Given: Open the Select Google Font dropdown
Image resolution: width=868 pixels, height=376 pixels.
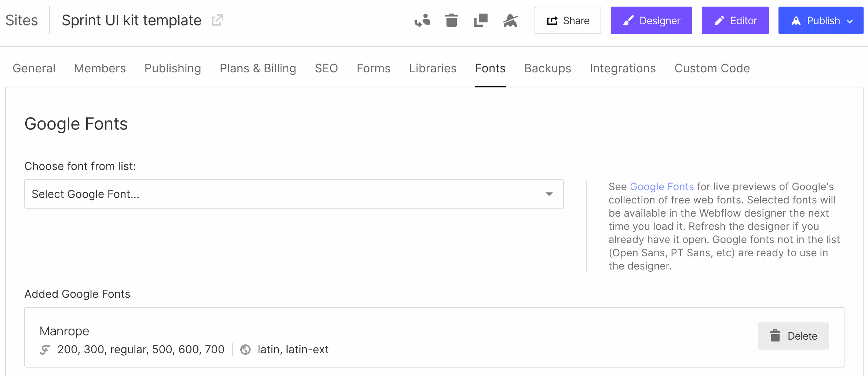Looking at the screenshot, I should click(293, 194).
